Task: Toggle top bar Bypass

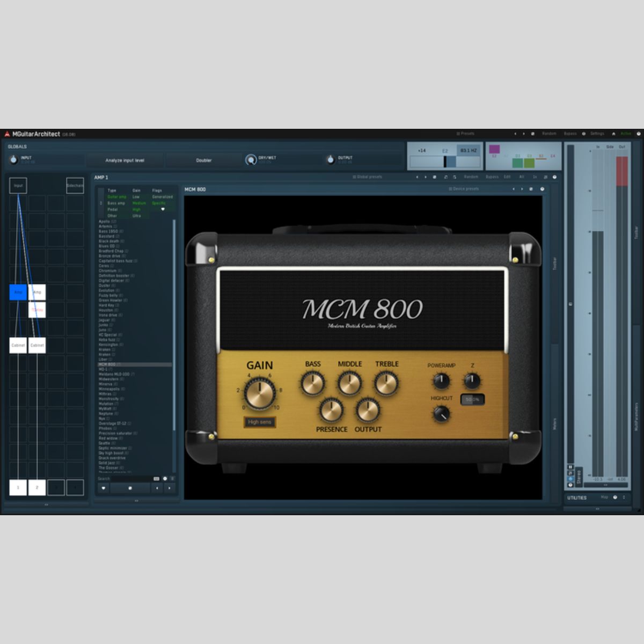Action: click(570, 134)
